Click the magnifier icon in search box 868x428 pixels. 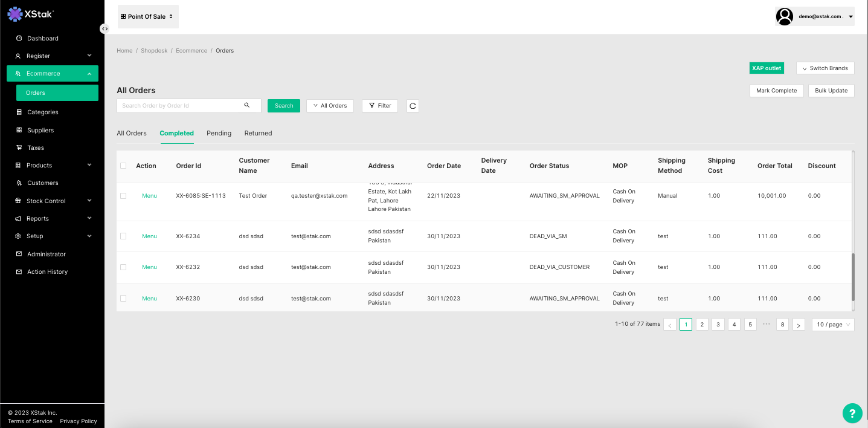click(247, 105)
